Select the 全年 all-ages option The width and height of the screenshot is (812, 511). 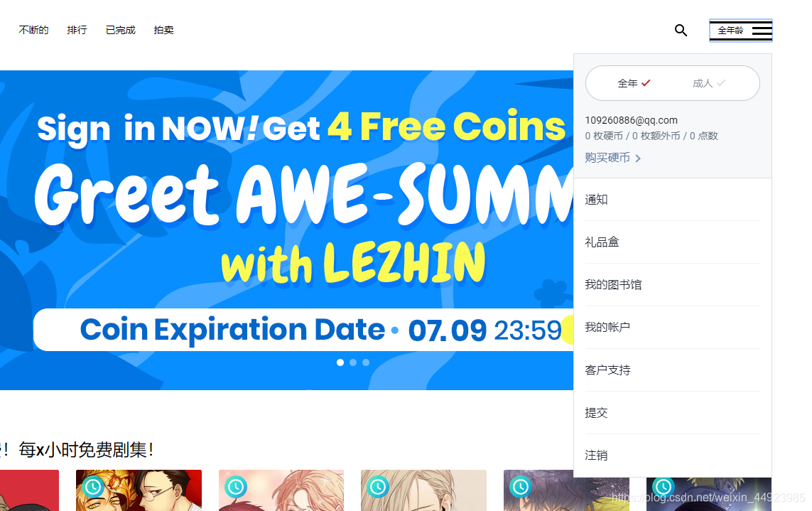click(634, 83)
